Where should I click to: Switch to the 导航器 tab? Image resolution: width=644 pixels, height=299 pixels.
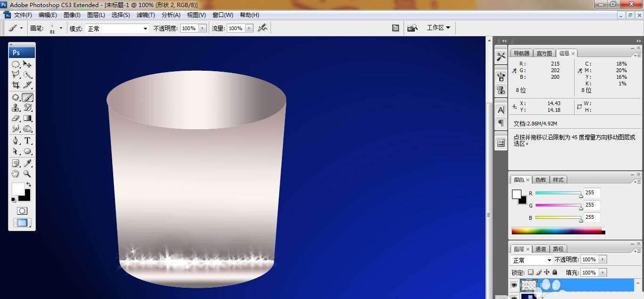point(521,53)
